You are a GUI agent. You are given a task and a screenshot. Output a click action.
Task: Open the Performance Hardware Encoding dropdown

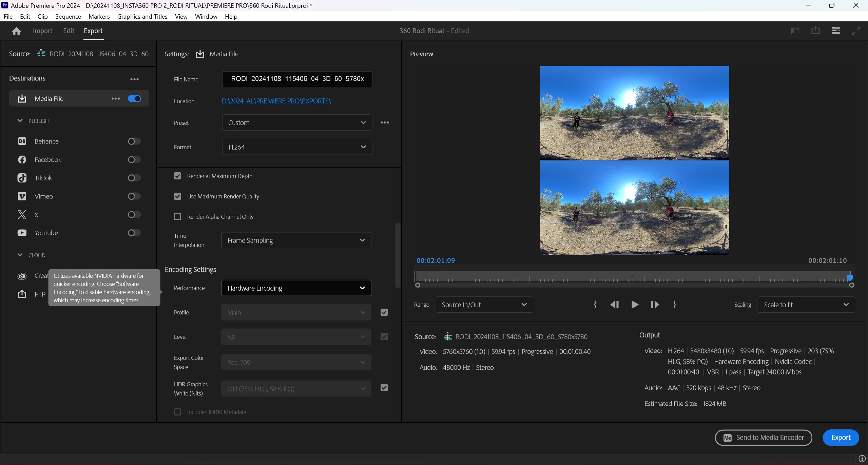tap(296, 288)
